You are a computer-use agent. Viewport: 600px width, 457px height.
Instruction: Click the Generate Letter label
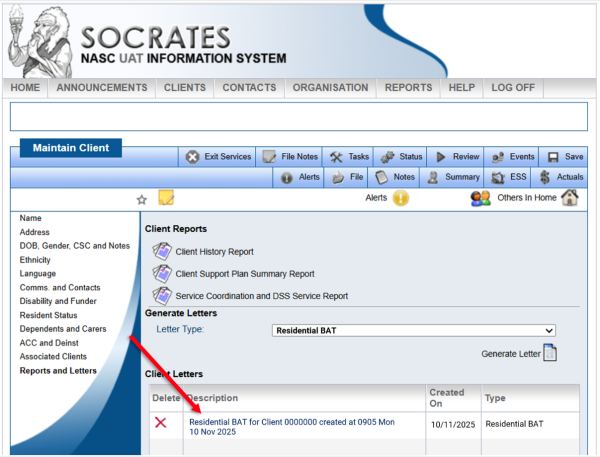pyautogui.click(x=510, y=354)
